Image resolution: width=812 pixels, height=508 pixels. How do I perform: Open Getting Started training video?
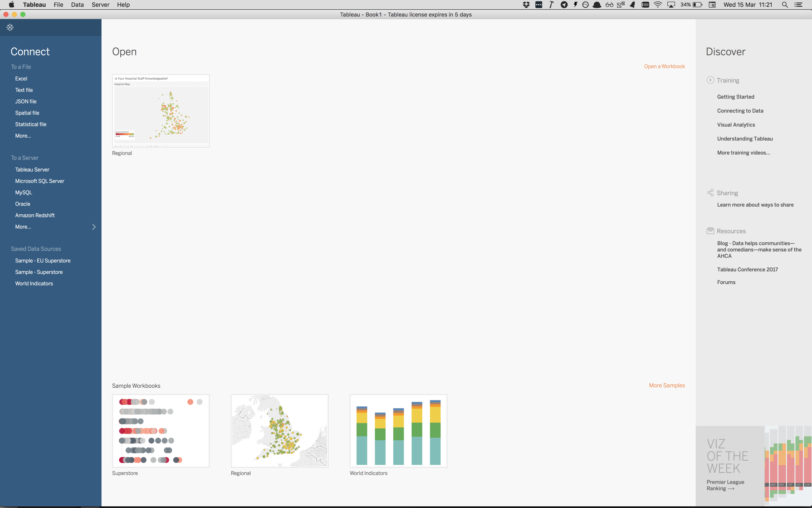[x=735, y=97]
